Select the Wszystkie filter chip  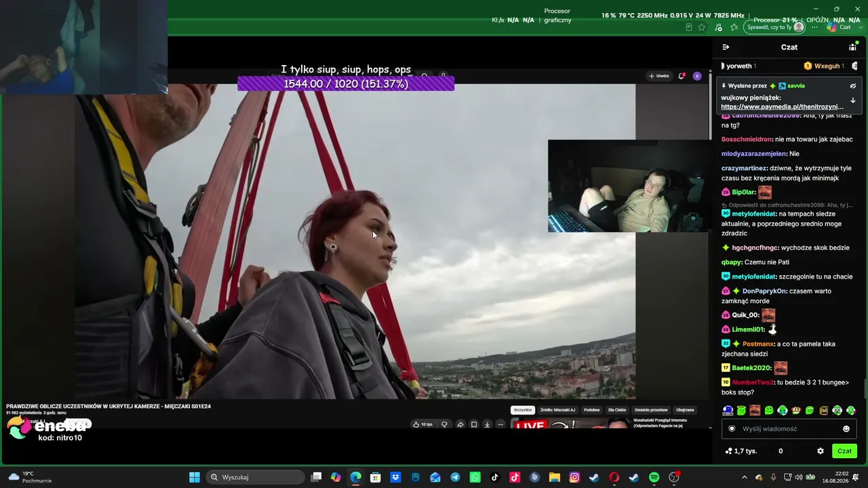click(x=522, y=410)
